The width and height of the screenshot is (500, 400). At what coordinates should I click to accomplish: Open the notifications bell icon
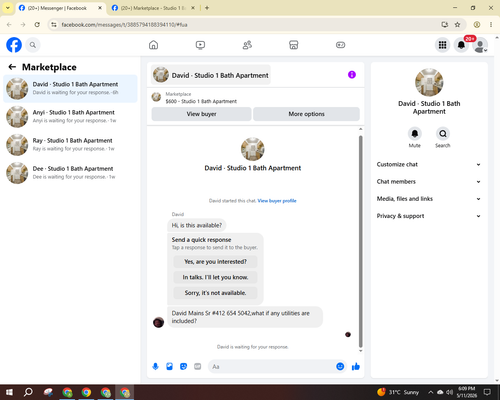click(x=461, y=45)
